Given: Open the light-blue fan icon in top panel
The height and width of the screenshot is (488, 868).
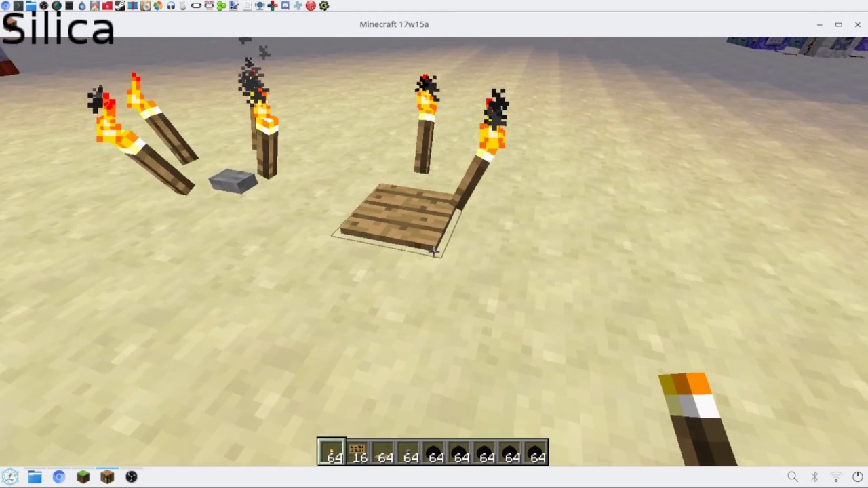Looking at the screenshot, I should pyautogui.click(x=298, y=5).
